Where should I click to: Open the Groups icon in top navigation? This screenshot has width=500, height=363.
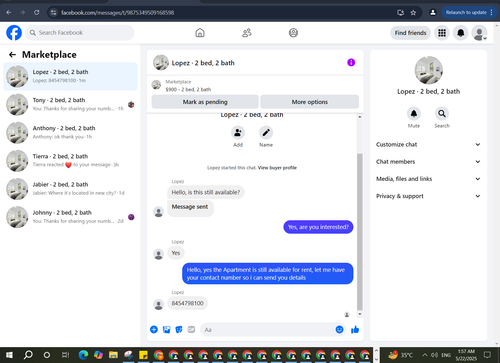(x=293, y=33)
